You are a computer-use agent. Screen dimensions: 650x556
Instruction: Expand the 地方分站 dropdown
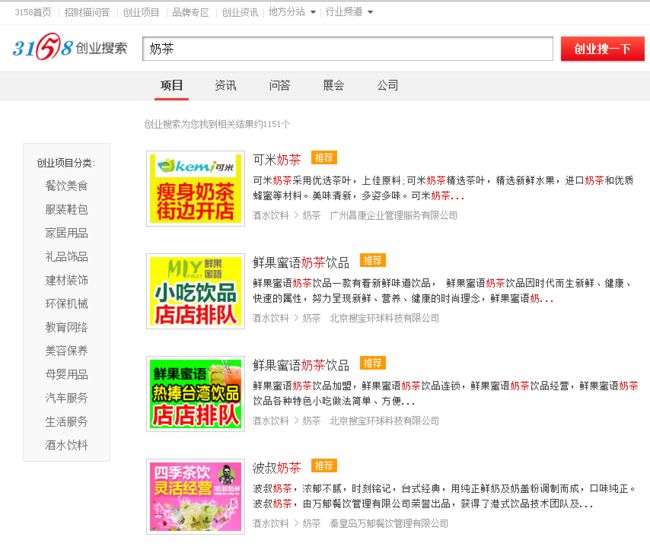click(292, 12)
